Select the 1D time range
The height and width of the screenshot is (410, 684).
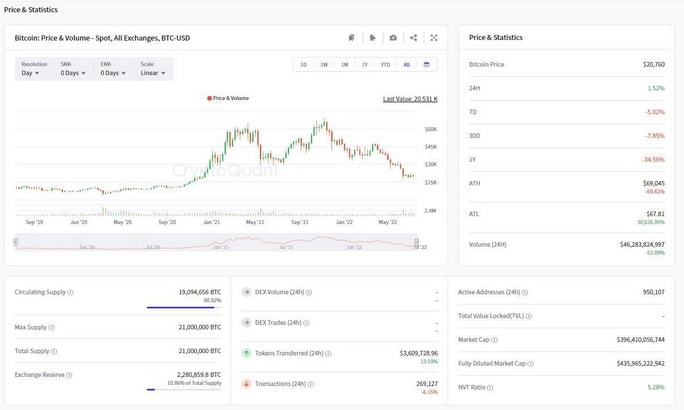[304, 65]
